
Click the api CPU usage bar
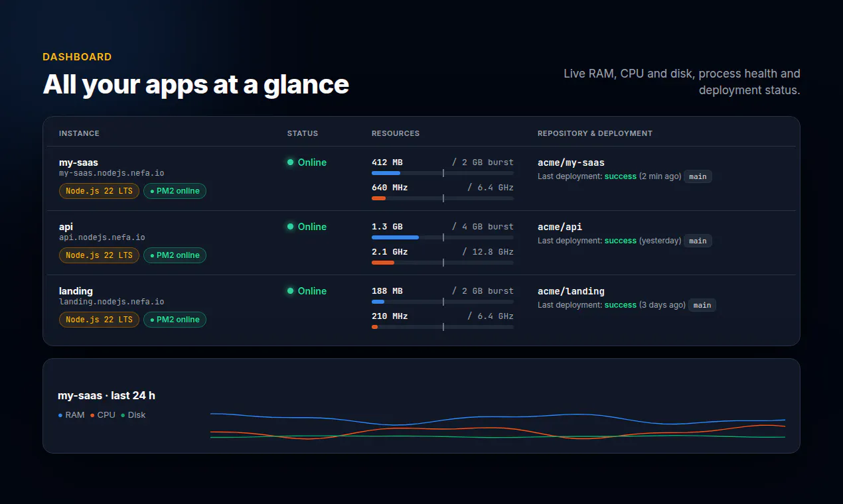443,263
